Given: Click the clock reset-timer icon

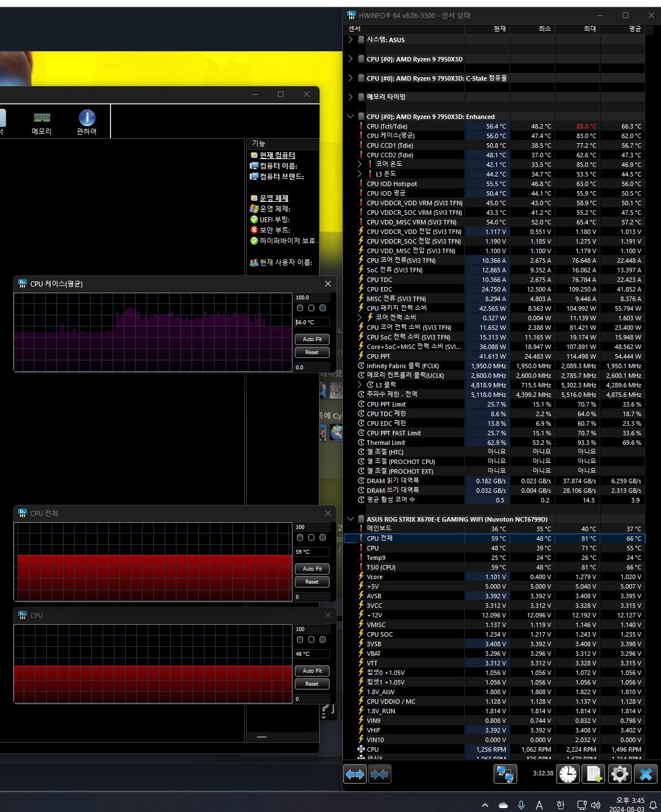Looking at the screenshot, I should 568,774.
